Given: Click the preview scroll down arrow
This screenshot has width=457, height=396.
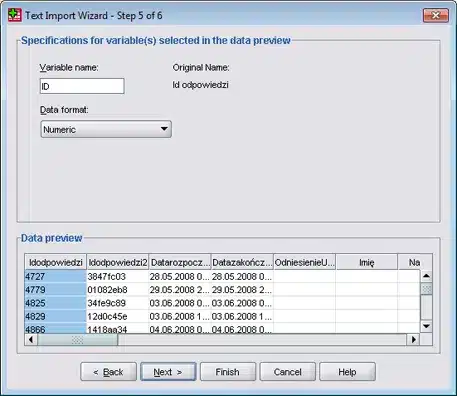Looking at the screenshot, I should pos(426,326).
